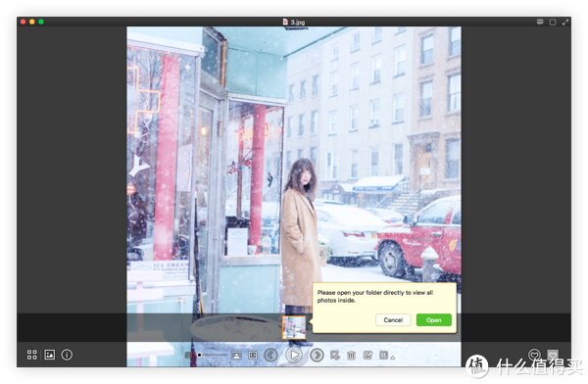The image size is (588, 384).
Task: Go to next photo
Action: tap(317, 355)
